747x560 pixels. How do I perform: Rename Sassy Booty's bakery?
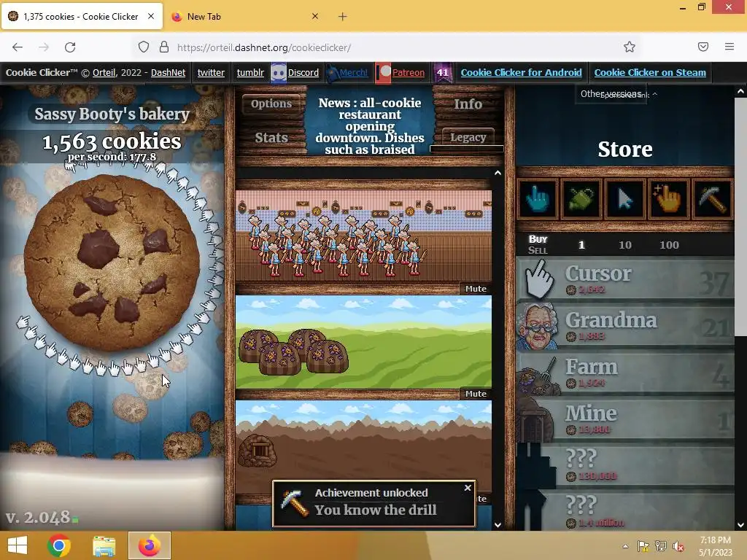[x=112, y=114]
